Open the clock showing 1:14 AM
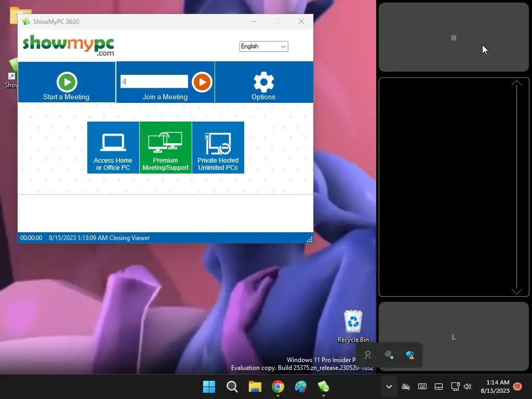The width and height of the screenshot is (532, 399). pos(495,387)
